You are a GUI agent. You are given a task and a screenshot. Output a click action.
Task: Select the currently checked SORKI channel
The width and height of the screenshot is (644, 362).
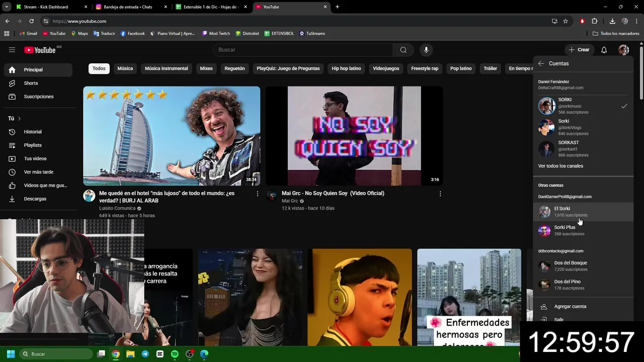point(583,106)
